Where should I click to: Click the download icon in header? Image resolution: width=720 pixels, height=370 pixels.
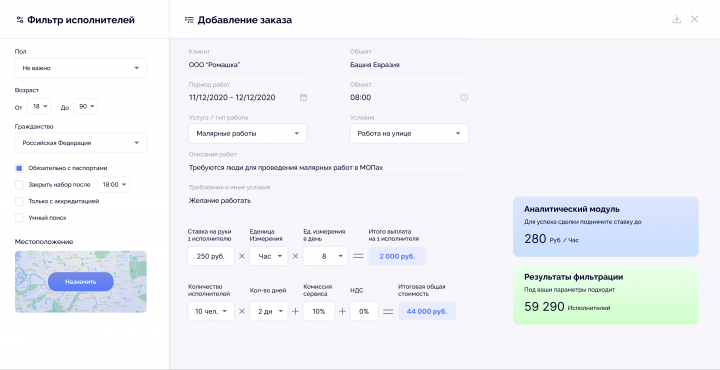(676, 19)
